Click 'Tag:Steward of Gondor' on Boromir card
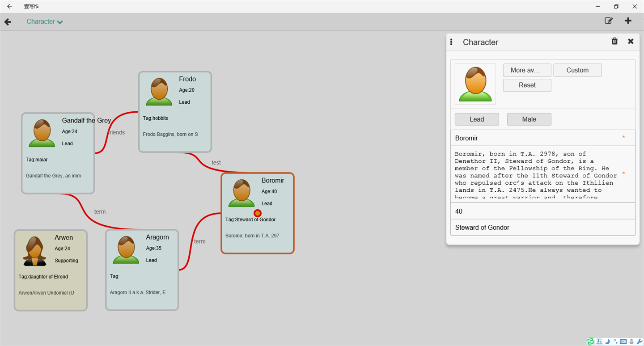 [250, 220]
